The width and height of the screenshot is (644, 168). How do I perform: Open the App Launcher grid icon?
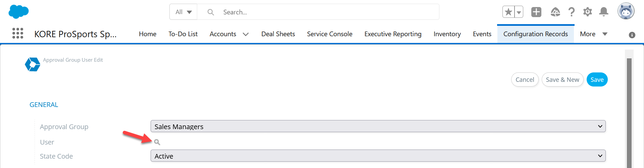[18, 33]
